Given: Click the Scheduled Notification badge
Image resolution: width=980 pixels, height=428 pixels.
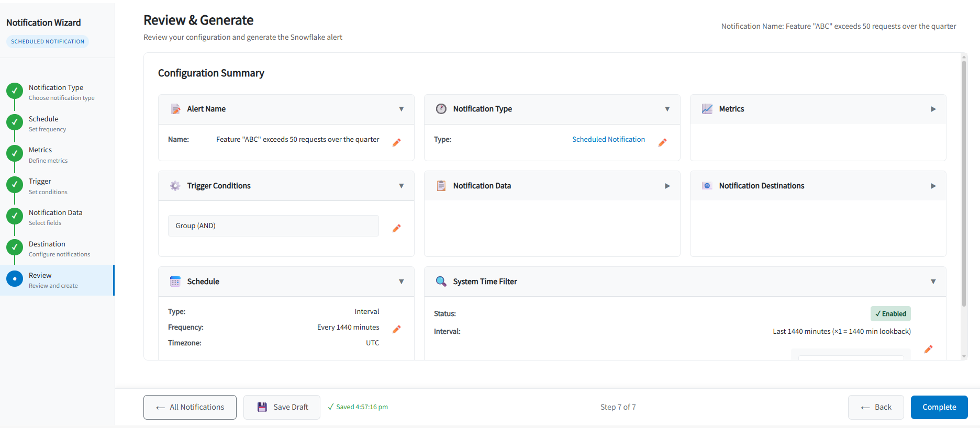Looking at the screenshot, I should coord(48,41).
